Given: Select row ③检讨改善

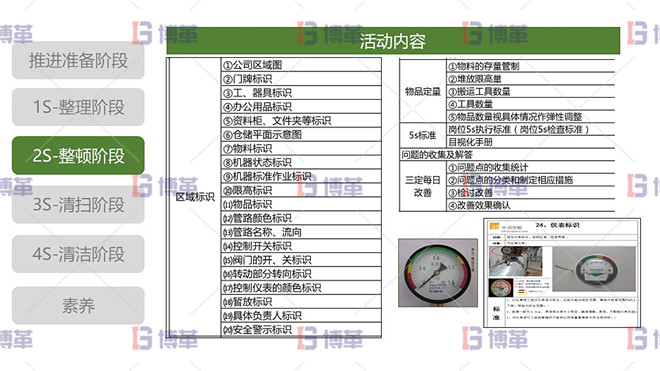Looking at the screenshot, I should (x=530, y=192).
